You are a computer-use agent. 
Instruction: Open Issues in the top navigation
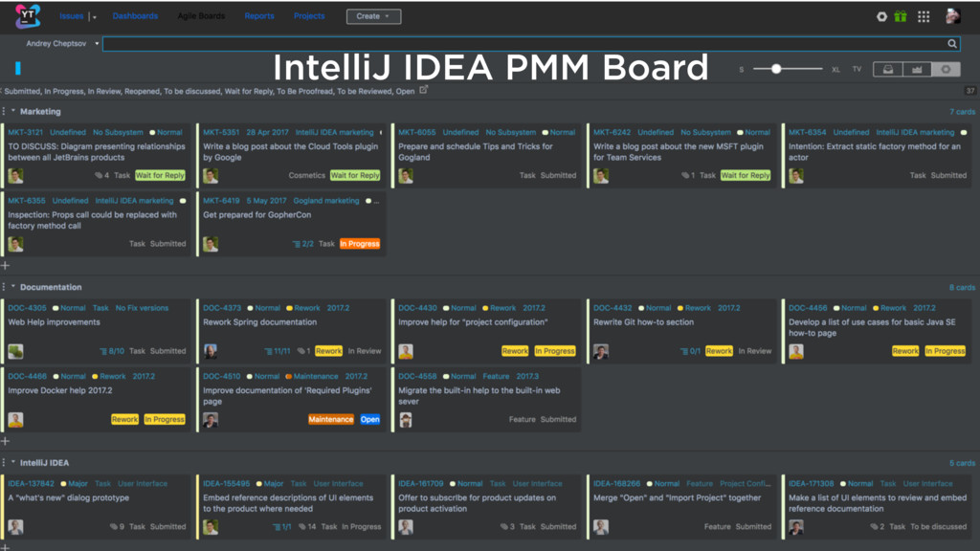[71, 16]
